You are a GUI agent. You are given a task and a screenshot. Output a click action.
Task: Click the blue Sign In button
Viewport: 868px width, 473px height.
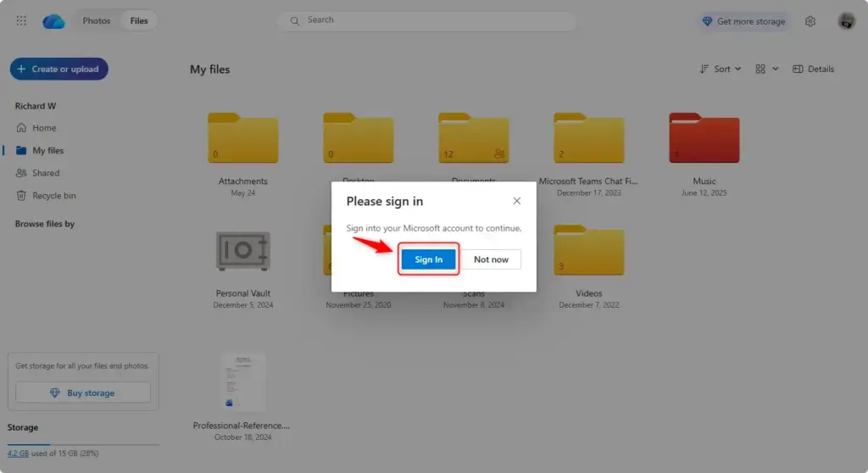coord(428,259)
